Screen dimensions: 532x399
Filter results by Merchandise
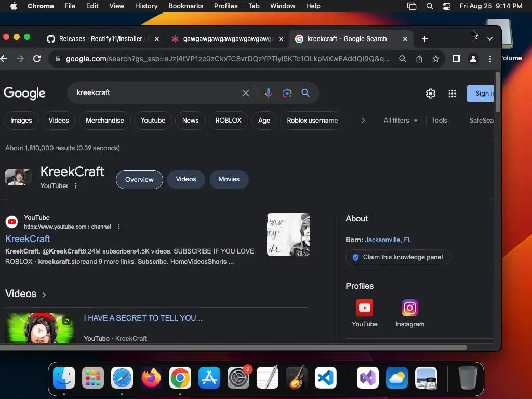104,121
